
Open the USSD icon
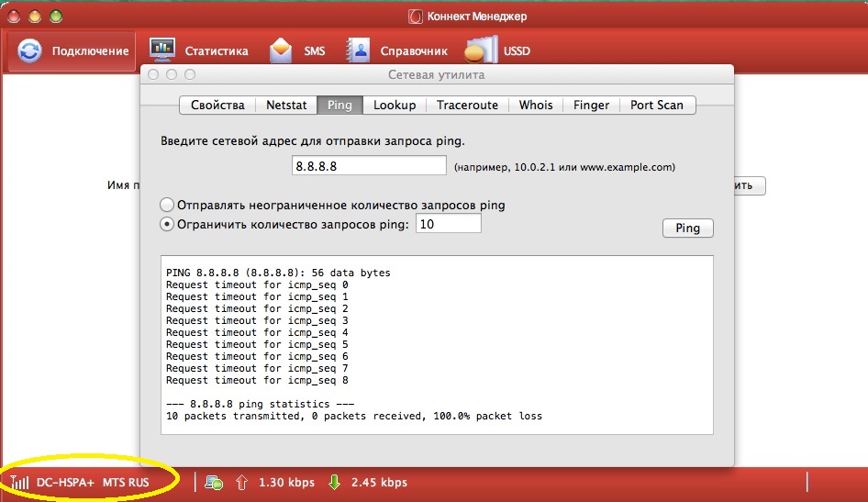(x=481, y=50)
